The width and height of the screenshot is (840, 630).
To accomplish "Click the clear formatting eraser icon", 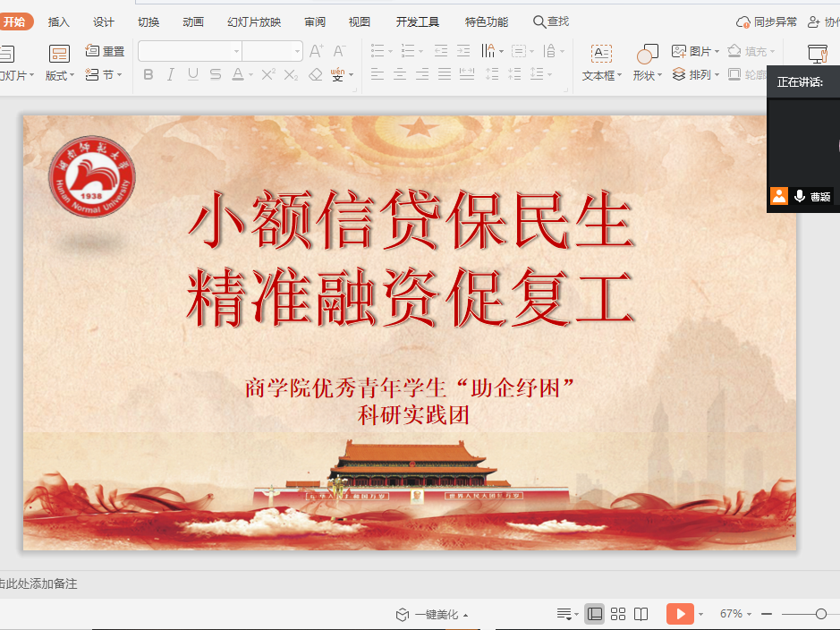I will (316, 74).
